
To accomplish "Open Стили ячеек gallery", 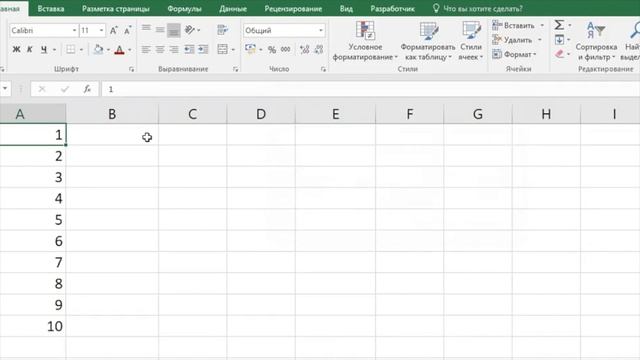I will (x=471, y=41).
